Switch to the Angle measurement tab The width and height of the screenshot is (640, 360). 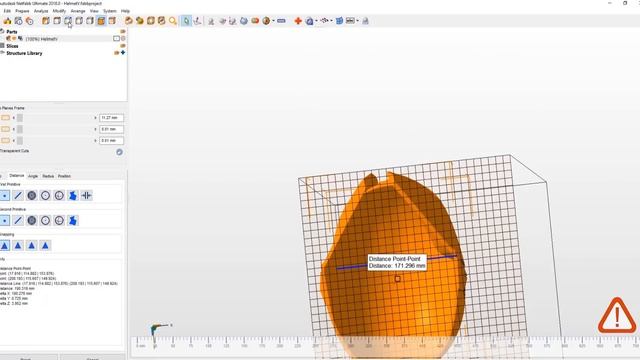33,176
